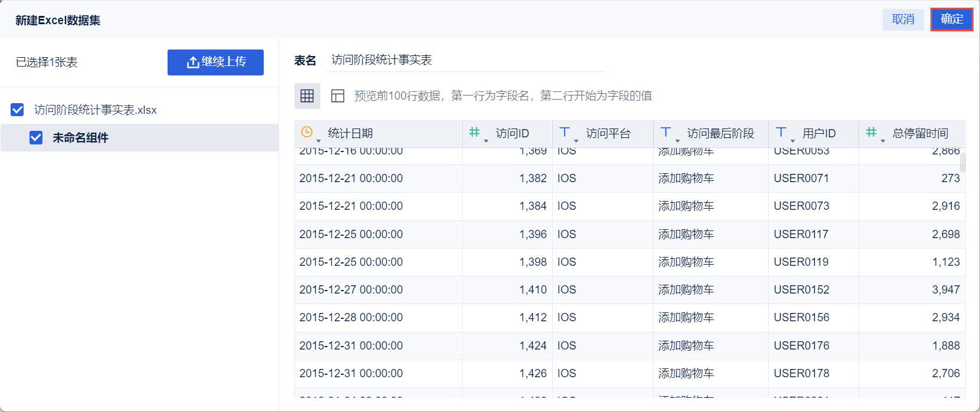Screen dimensions: 980x412
Task: Change 统计日期 field type clock icon
Action: pyautogui.click(x=307, y=132)
